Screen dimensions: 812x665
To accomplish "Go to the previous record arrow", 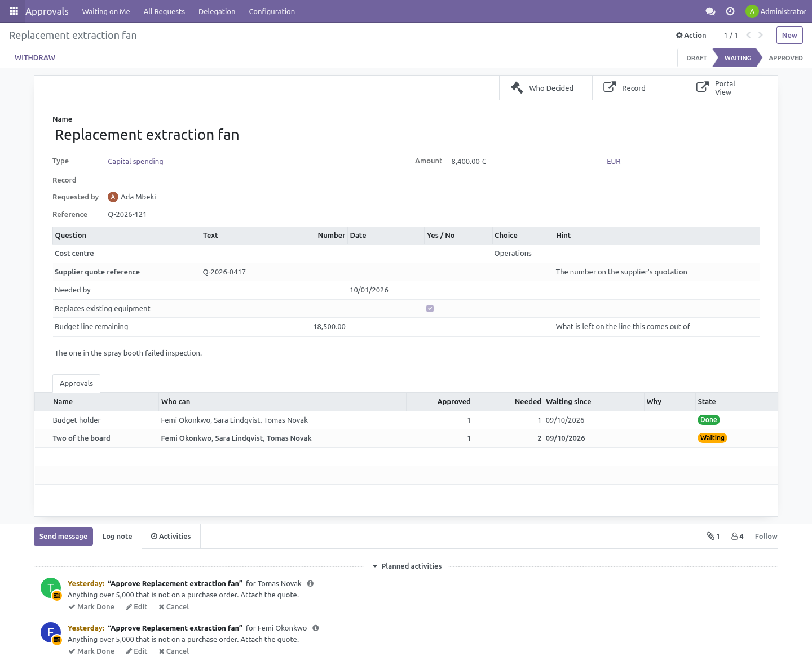I will pos(748,35).
